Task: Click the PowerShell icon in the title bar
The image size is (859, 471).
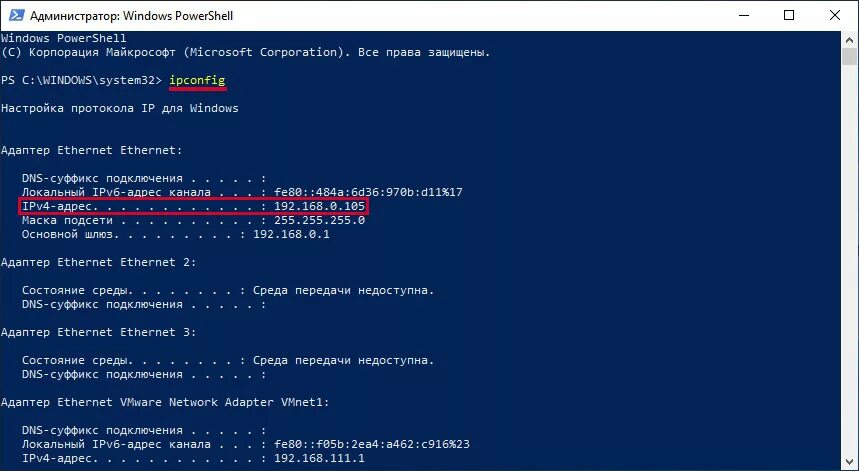Action: [x=14, y=15]
